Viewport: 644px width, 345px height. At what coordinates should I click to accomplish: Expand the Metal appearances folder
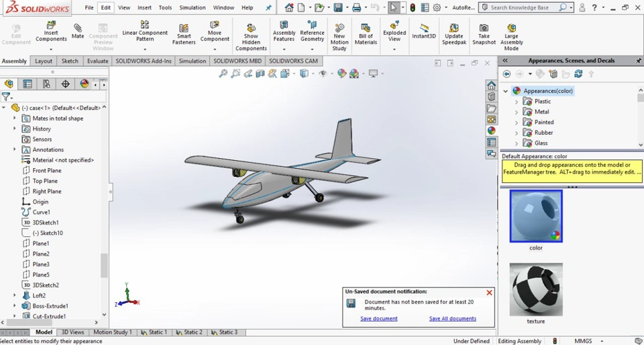pyautogui.click(x=517, y=112)
